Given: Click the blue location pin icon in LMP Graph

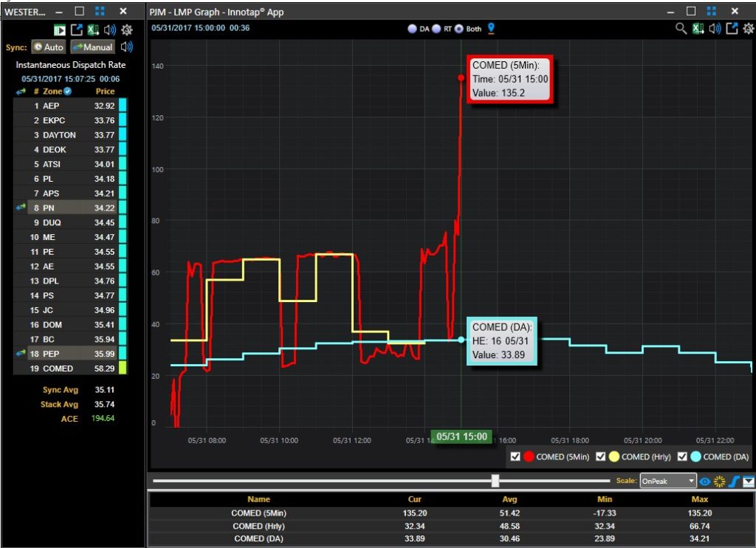Looking at the screenshot, I should [491, 29].
